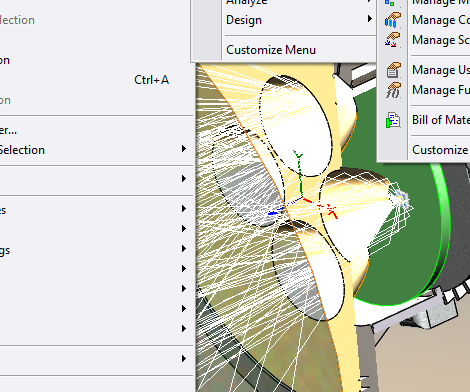Click the Manage Us… hand-with-sheet icon
The image size is (470, 392).
pyautogui.click(x=393, y=70)
